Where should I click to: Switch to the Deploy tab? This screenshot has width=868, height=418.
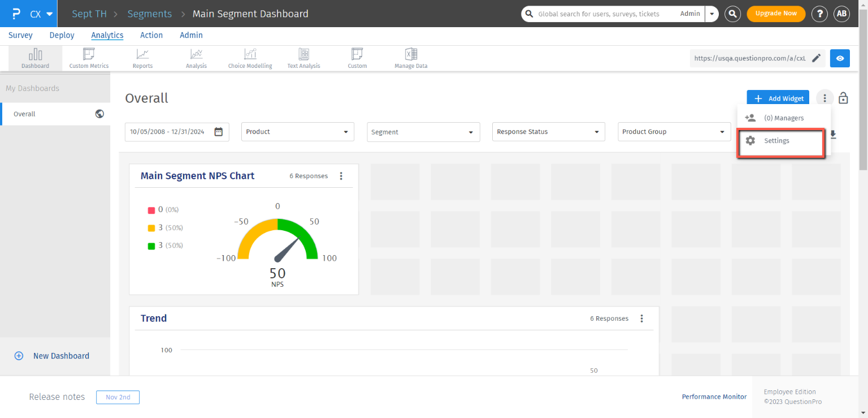(62, 35)
